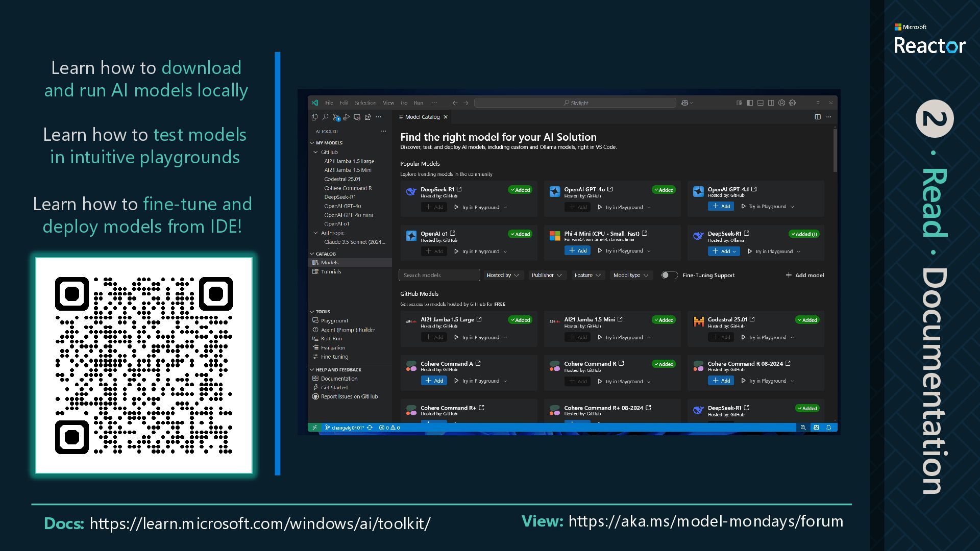Image resolution: width=980 pixels, height=551 pixels.
Task: Open the Run menu
Action: [419, 103]
